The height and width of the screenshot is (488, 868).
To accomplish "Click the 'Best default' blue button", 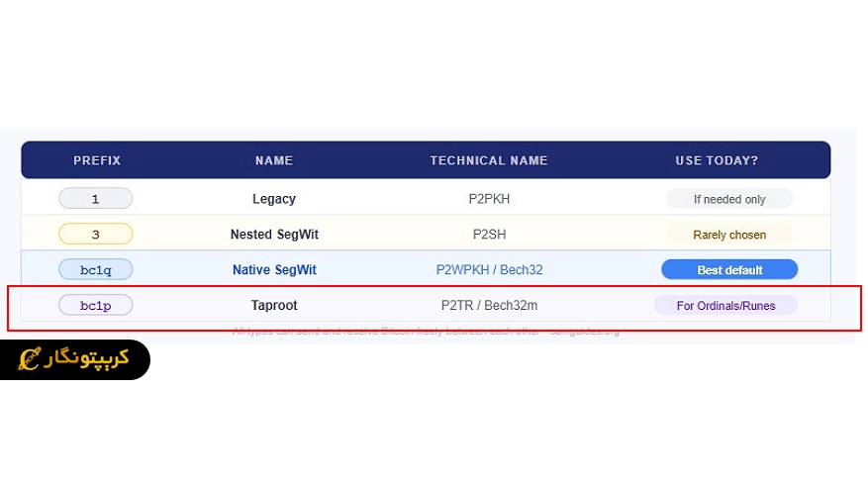I will click(729, 270).
